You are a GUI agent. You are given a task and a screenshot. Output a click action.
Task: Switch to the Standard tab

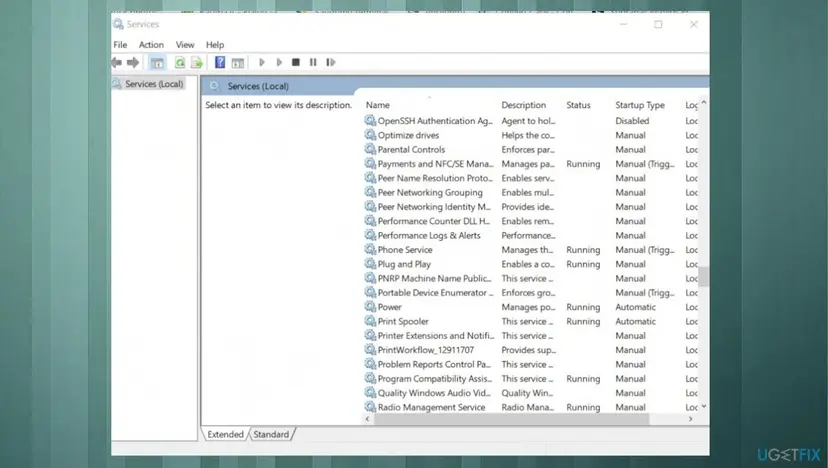click(271, 434)
